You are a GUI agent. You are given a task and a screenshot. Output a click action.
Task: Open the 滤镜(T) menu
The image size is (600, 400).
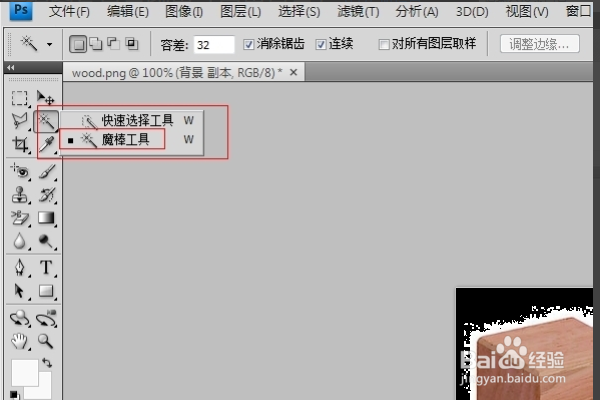[x=358, y=12]
